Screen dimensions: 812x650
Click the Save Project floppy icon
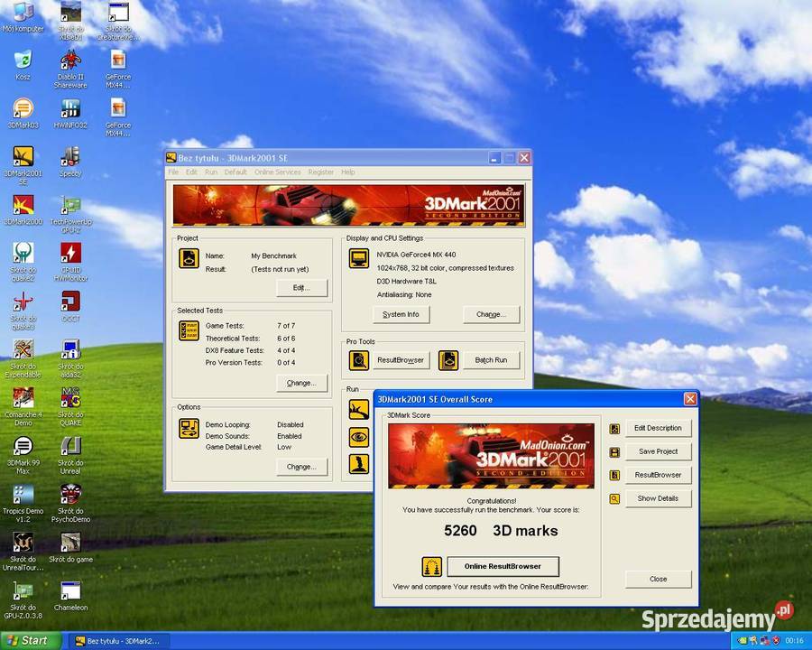coord(614,451)
